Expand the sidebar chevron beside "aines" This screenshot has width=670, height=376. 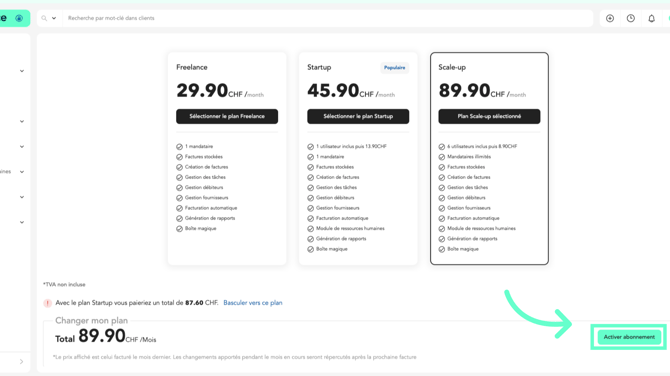22,172
